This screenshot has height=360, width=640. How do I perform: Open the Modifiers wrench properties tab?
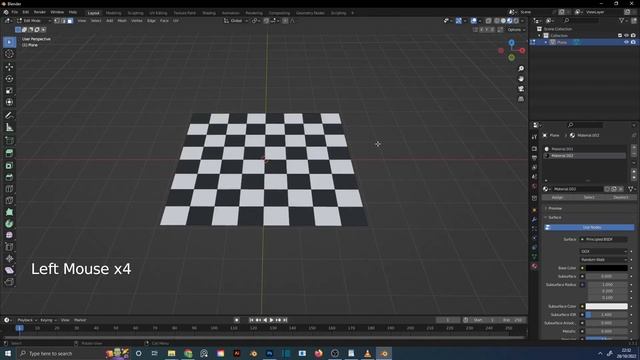[534, 220]
